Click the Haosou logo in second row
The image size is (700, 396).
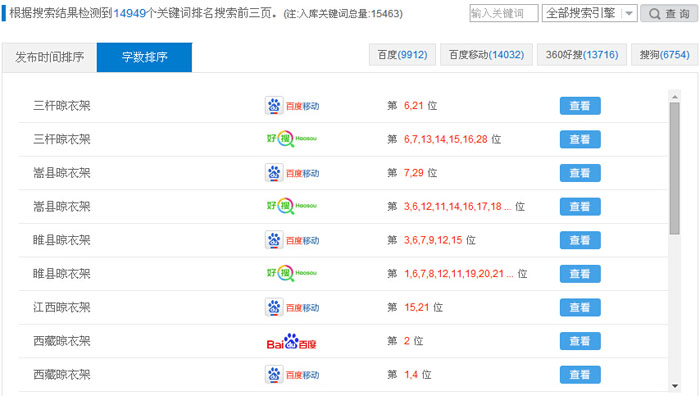pyautogui.click(x=292, y=139)
